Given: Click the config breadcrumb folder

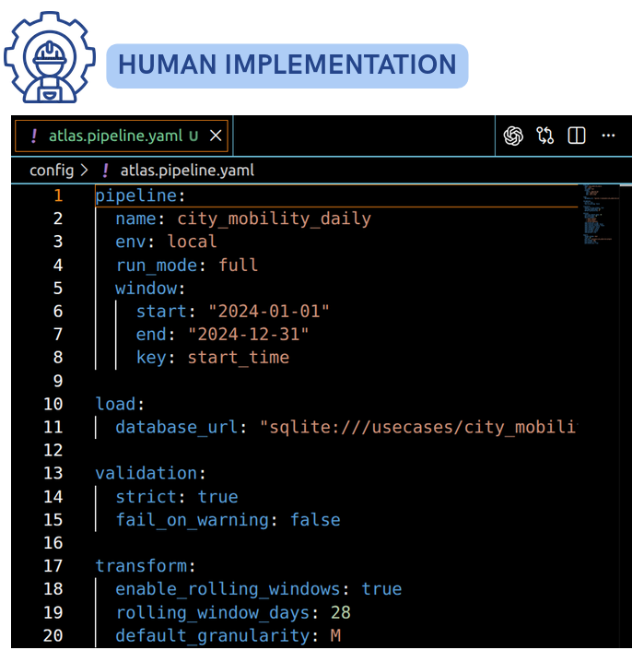Looking at the screenshot, I should click(x=52, y=171).
